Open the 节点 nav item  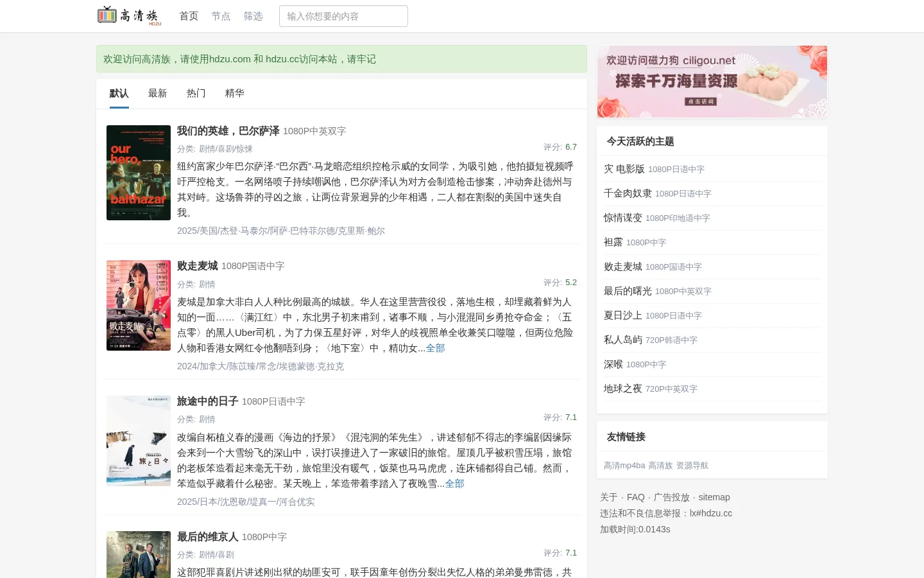tap(221, 16)
